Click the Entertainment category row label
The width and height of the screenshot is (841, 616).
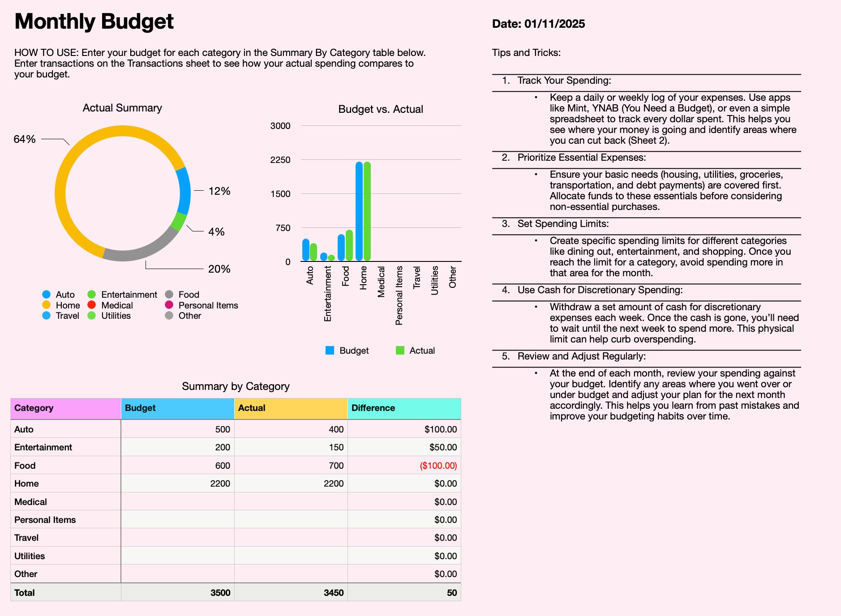pyautogui.click(x=43, y=447)
